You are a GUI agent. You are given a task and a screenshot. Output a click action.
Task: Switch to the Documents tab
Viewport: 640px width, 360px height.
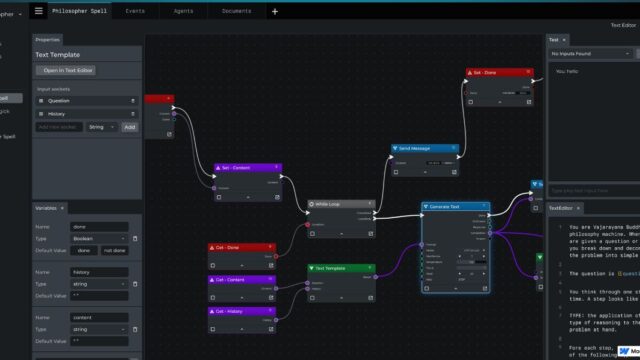click(x=236, y=11)
